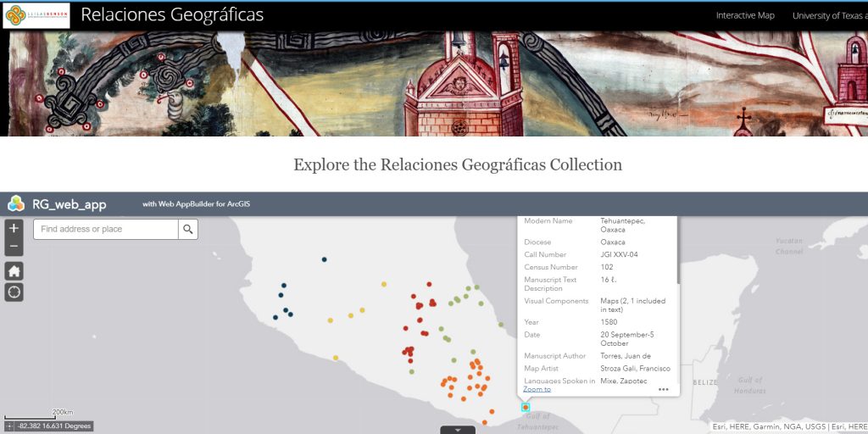Click the Esri attribution text
This screenshot has width=868, height=434.
coord(788,426)
